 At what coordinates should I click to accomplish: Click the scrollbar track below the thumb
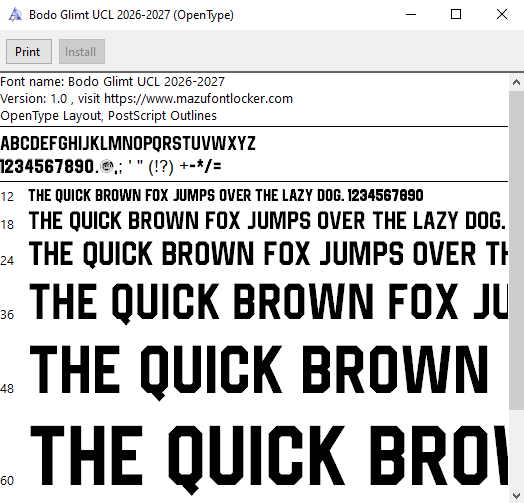click(516, 449)
